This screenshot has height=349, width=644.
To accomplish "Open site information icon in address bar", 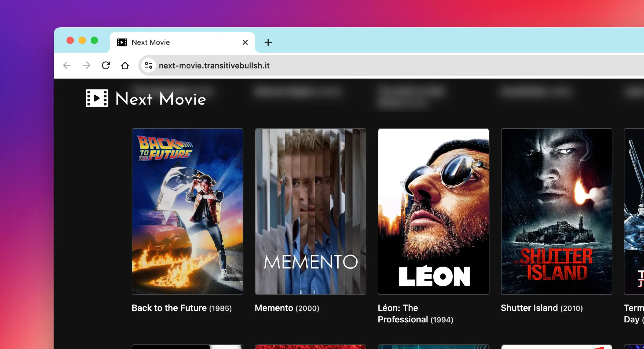I will point(148,65).
